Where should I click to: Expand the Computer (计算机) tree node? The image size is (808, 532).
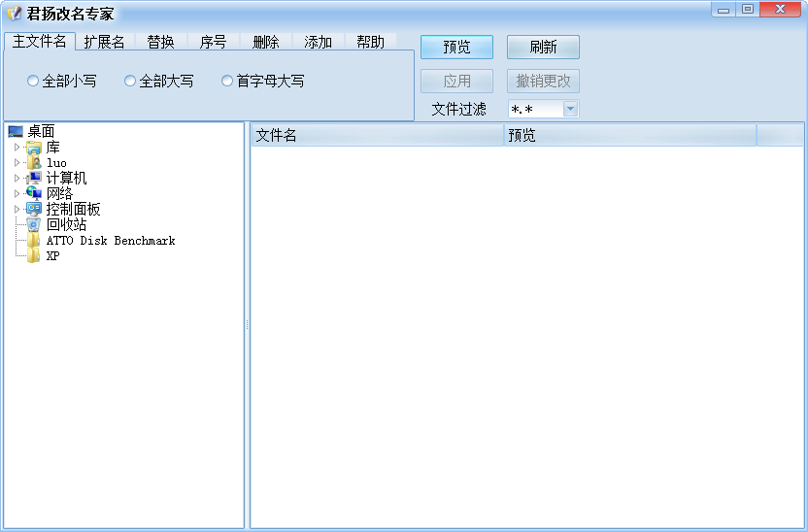tap(17, 179)
